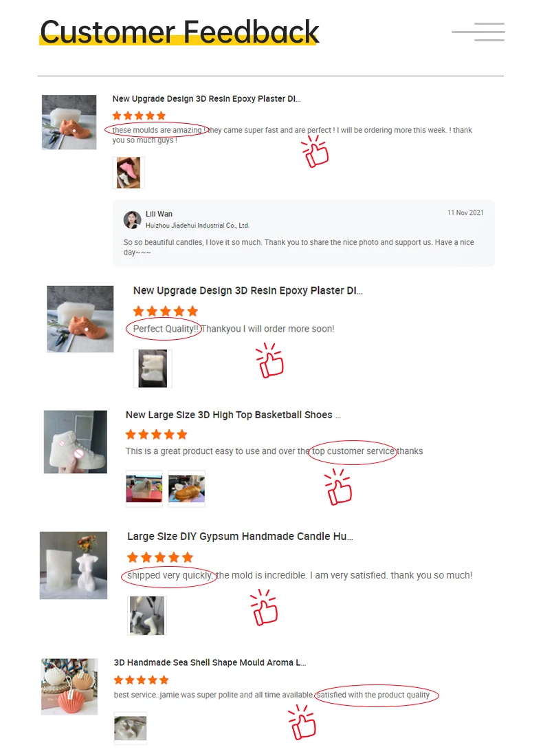Open the high top basketball shoe product image

[75, 442]
